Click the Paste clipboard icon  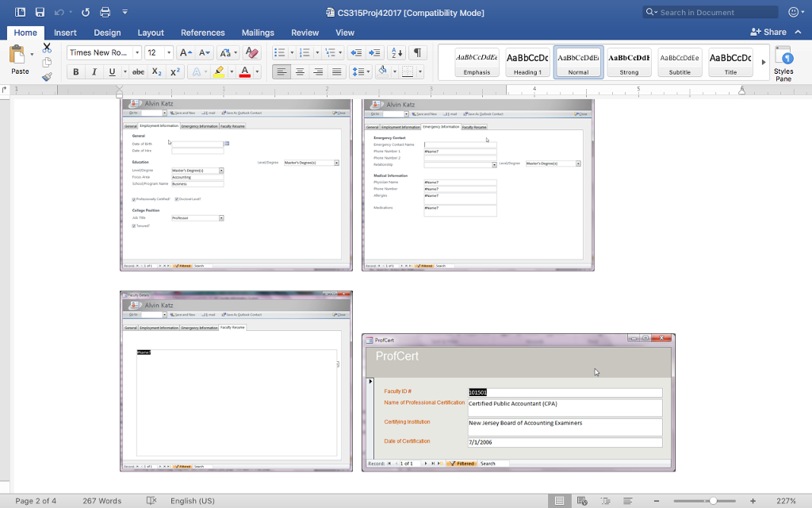click(x=17, y=55)
